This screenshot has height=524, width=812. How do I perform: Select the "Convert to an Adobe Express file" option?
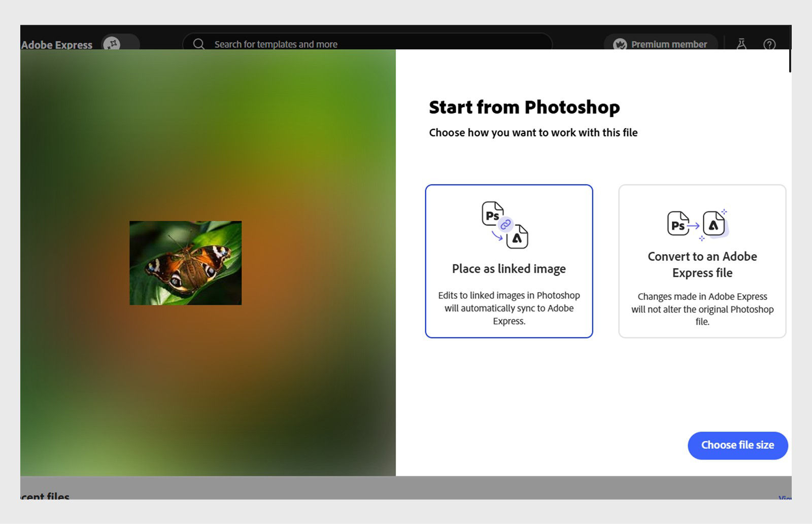coord(702,261)
